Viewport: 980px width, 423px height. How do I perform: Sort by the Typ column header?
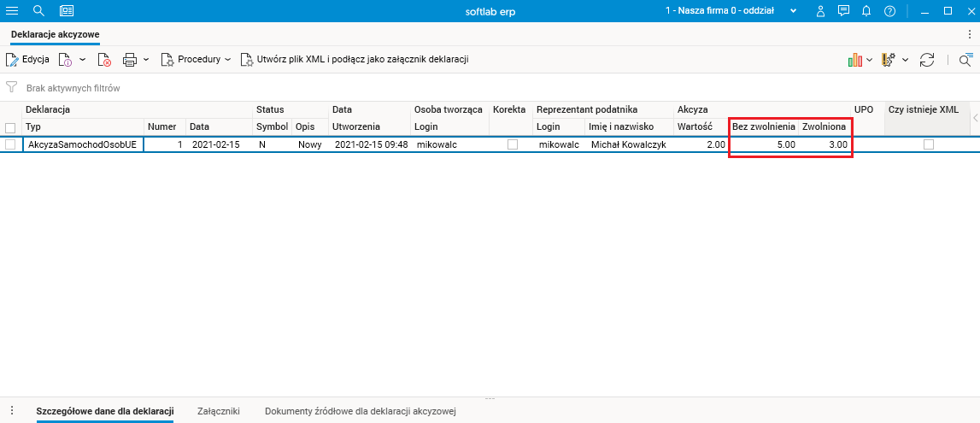tap(84, 126)
